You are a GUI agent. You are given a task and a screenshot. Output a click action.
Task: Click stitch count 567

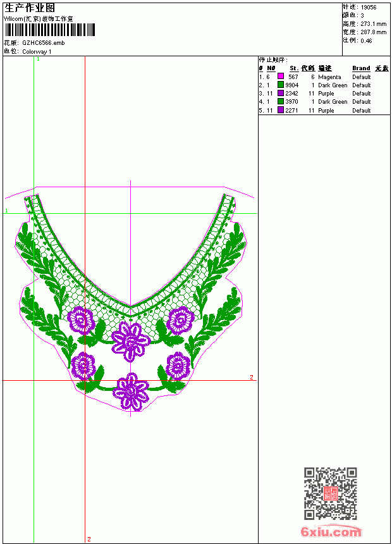[x=293, y=77]
